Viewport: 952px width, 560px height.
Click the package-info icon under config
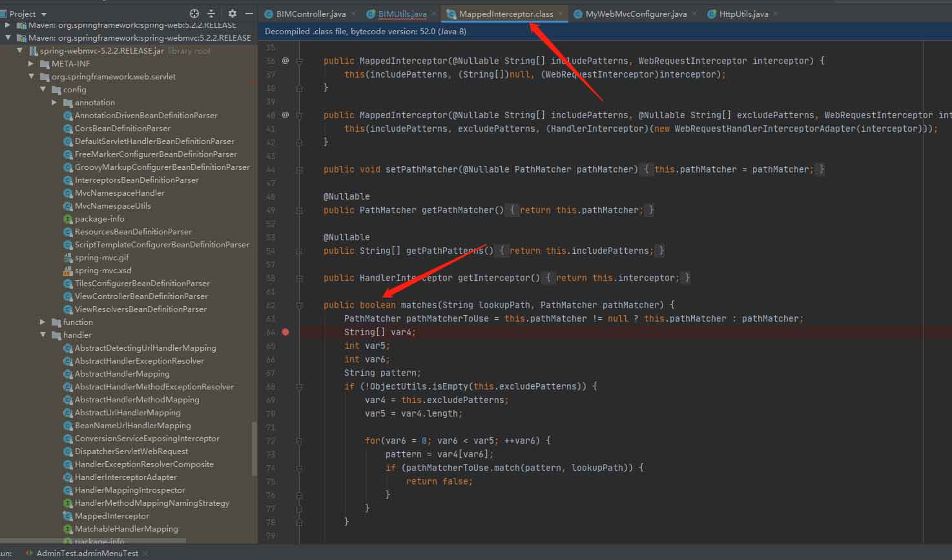[x=67, y=218]
